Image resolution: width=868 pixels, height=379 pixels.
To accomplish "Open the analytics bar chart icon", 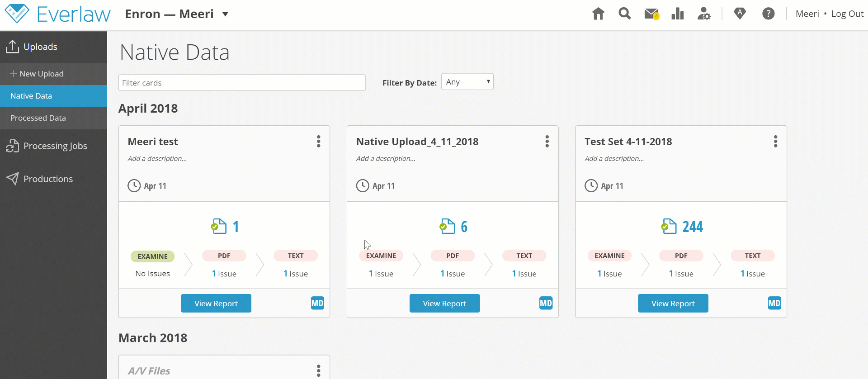I will click(678, 14).
